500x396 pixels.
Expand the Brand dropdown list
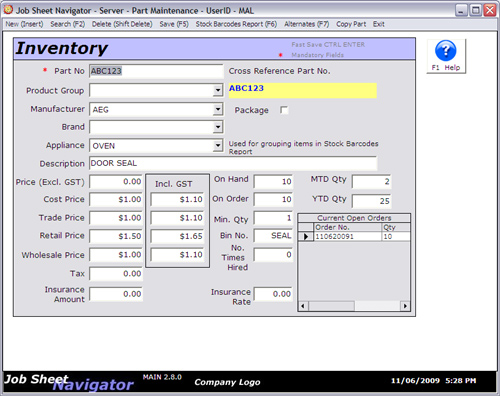(218, 127)
